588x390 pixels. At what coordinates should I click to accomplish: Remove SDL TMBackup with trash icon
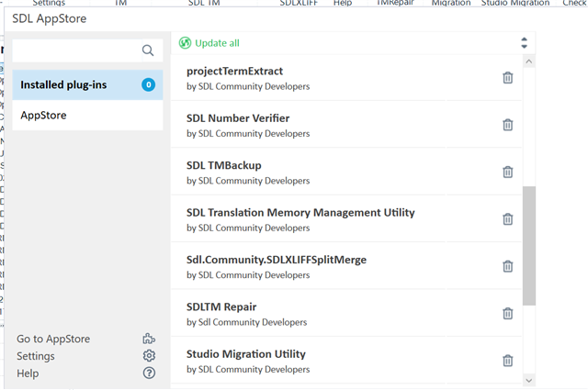pos(507,172)
